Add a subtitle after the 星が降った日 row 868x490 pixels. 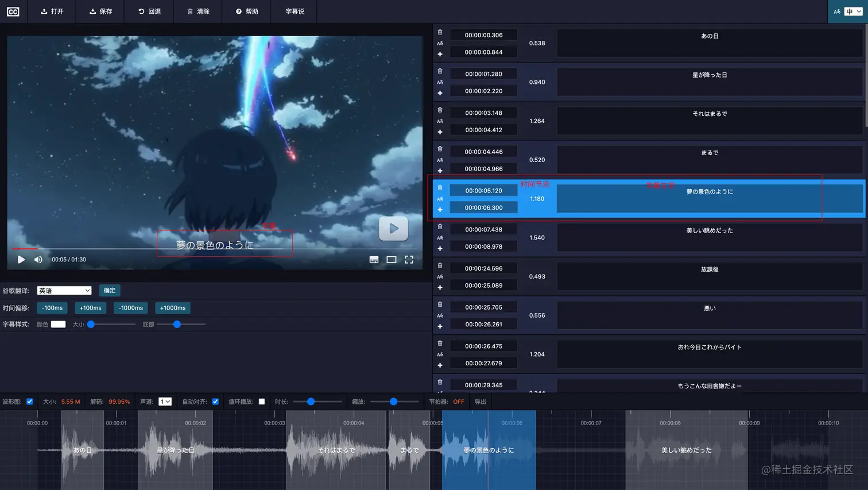[x=440, y=93]
